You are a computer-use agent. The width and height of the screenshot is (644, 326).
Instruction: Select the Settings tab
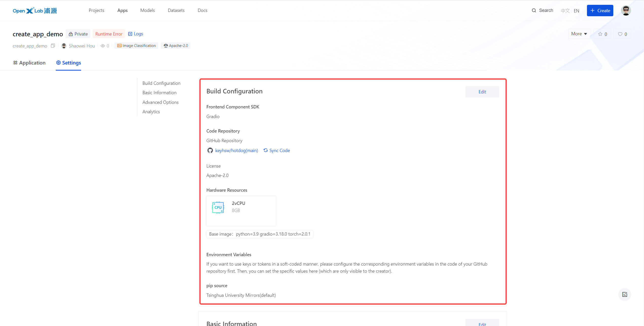pyautogui.click(x=68, y=63)
